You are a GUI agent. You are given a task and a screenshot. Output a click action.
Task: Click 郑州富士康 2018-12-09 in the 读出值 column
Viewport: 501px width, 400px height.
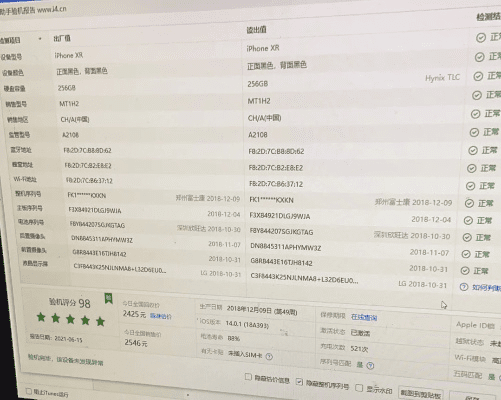(414, 202)
